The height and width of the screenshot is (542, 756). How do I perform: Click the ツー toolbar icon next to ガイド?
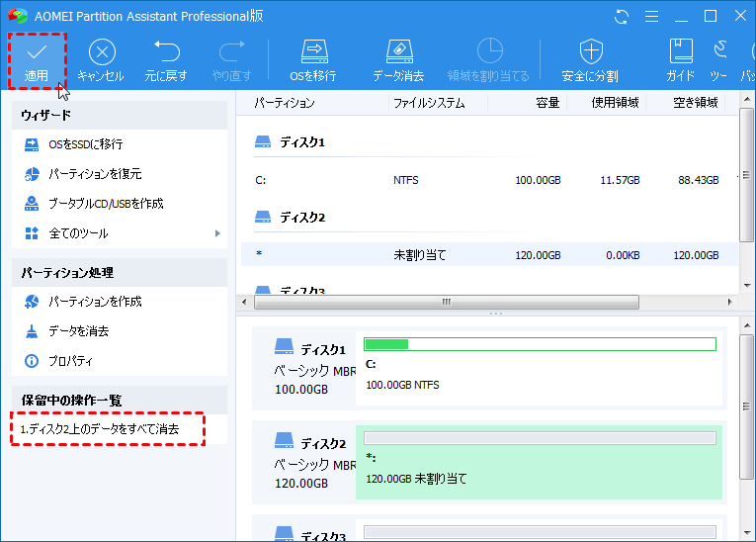point(719,60)
